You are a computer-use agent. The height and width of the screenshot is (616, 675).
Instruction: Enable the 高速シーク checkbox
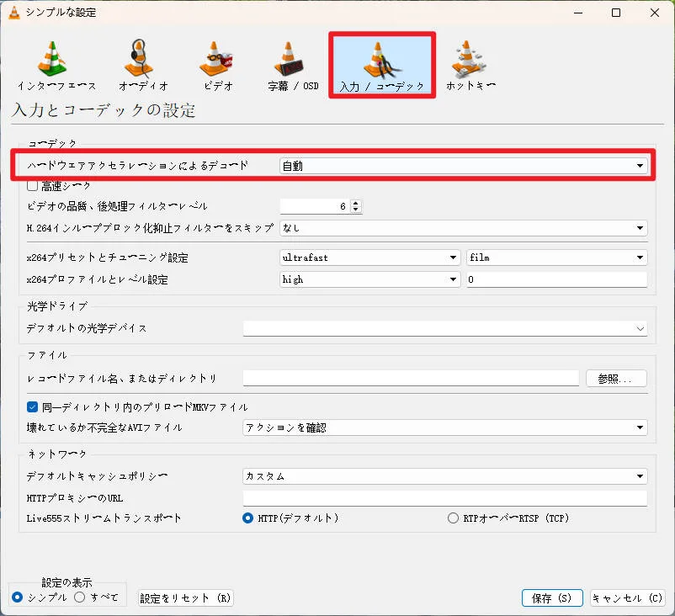tap(32, 186)
